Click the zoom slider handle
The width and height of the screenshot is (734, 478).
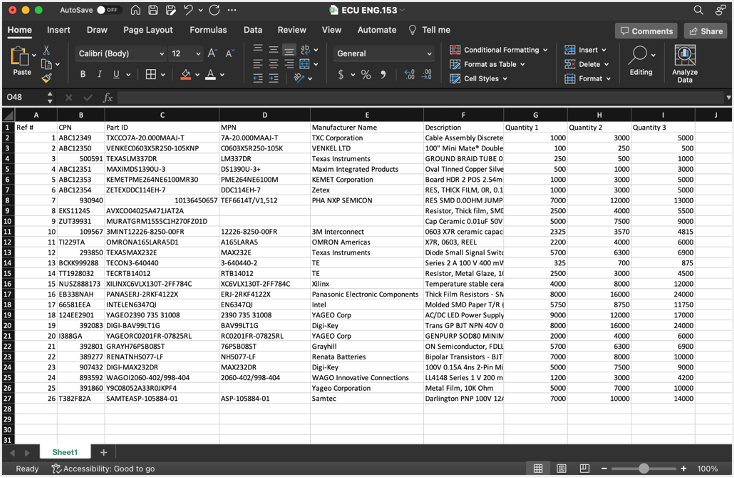click(x=644, y=469)
